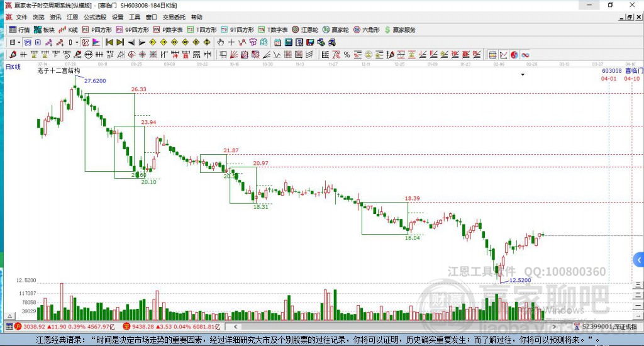Screen dimensions: 644x346
Task: Open the 板块 sector panel
Action: click(x=44, y=30)
